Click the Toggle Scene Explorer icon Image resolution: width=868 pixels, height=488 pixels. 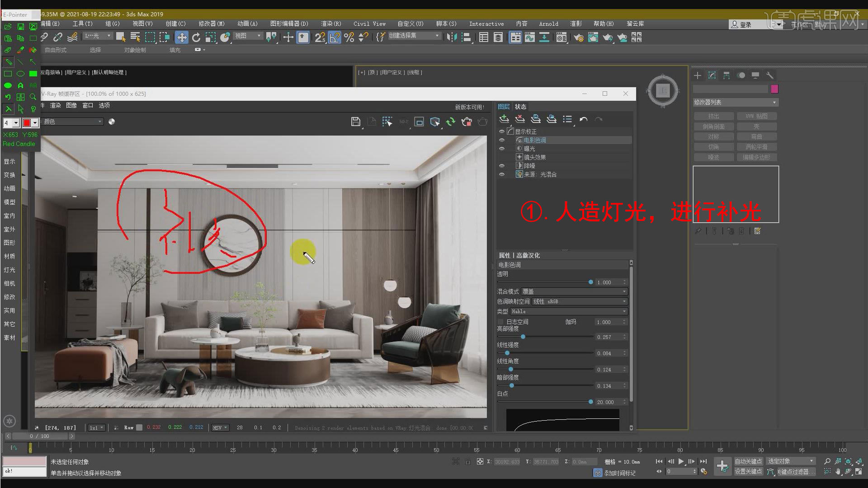click(484, 38)
